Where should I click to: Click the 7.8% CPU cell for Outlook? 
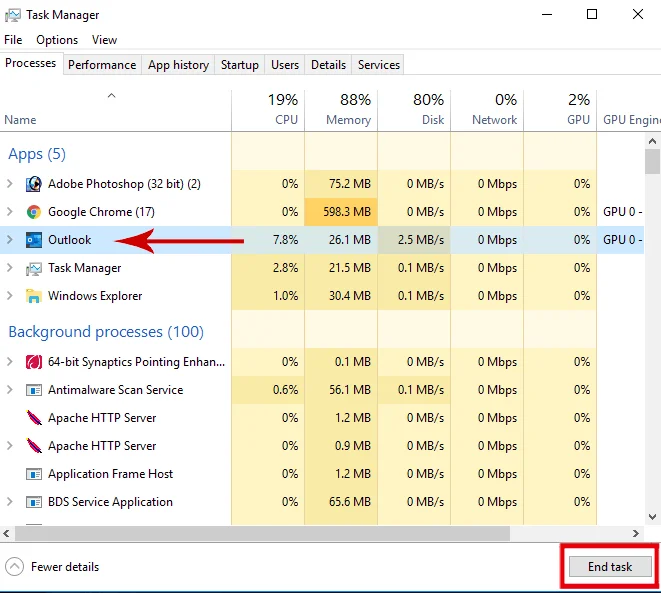(x=268, y=240)
